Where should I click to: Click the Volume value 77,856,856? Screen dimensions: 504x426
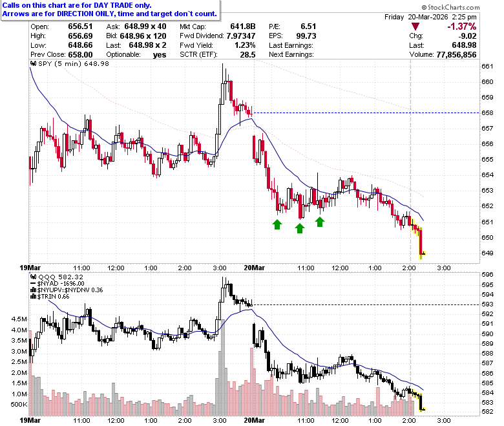(456, 55)
